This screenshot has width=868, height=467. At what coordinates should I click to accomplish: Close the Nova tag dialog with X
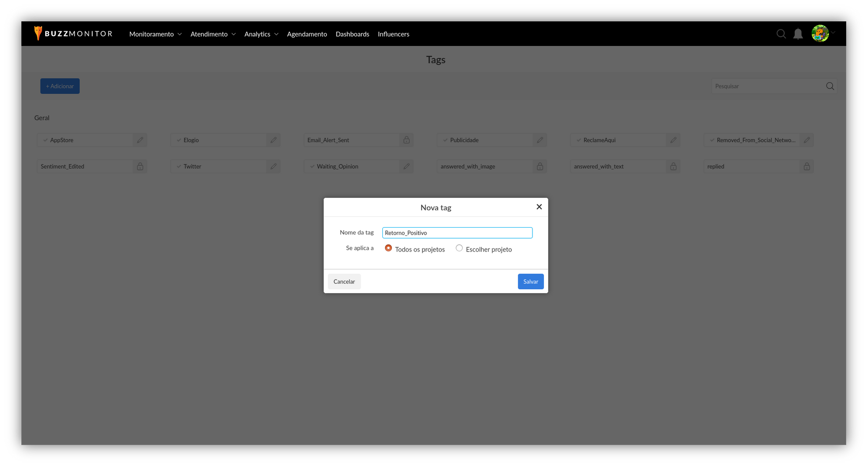539,207
